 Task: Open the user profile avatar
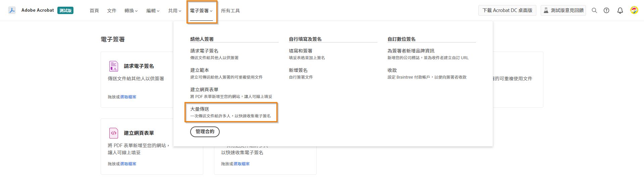point(634,10)
